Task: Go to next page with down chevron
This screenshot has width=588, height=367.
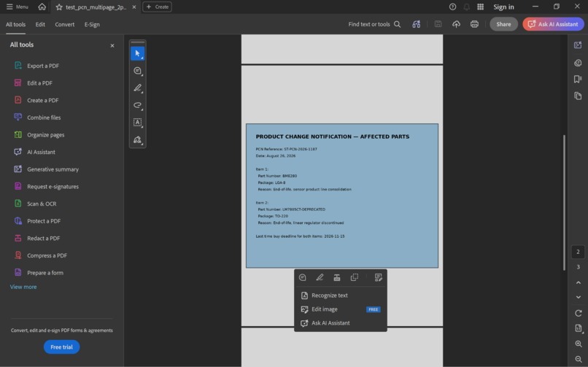Action: 579,297
